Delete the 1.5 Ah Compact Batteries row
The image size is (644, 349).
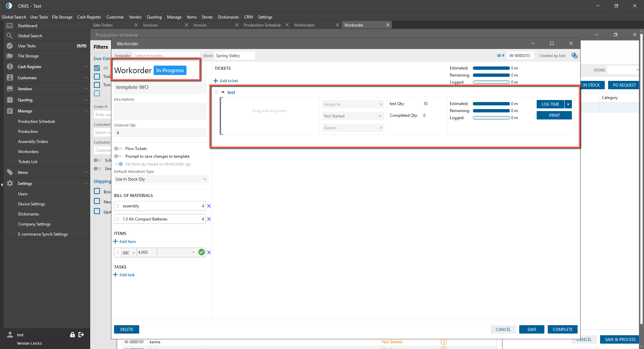pyautogui.click(x=209, y=219)
